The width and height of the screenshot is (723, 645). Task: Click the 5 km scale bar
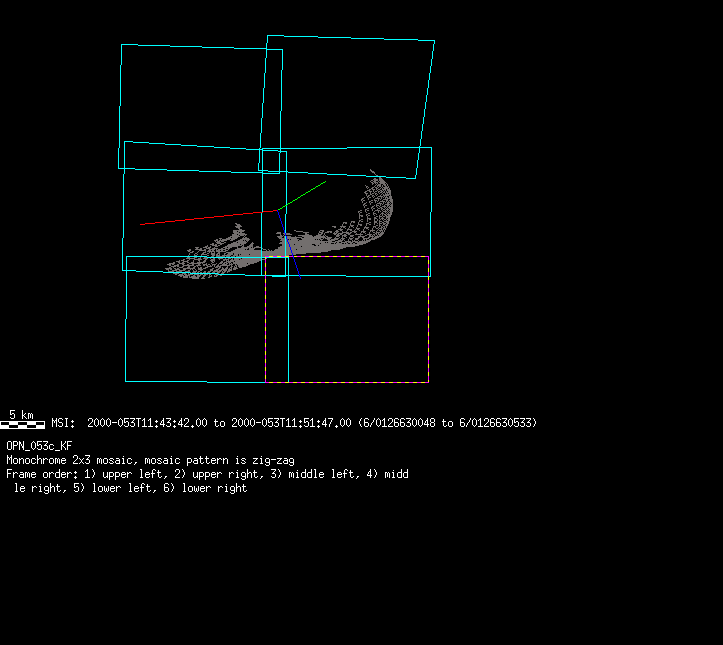pos(22,424)
